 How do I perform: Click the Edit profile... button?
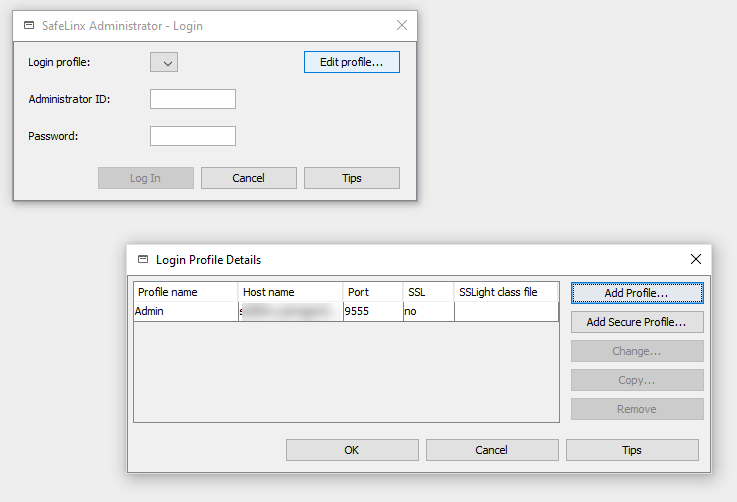tap(351, 62)
